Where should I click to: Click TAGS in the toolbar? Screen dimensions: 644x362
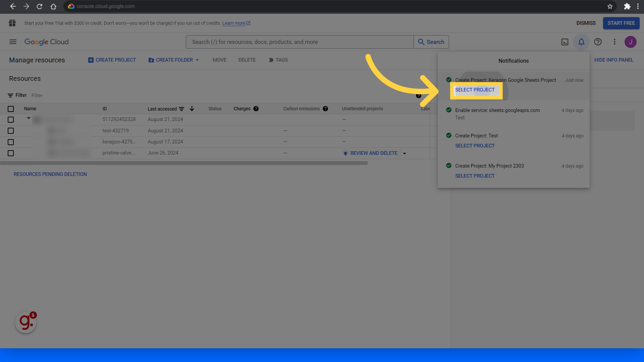278,60
